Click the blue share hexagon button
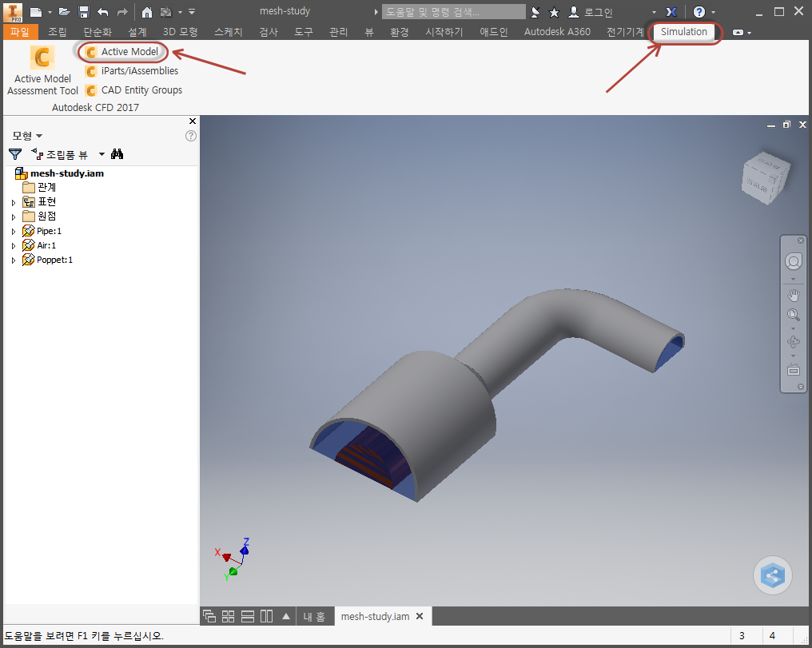812x648 pixels. (x=772, y=575)
